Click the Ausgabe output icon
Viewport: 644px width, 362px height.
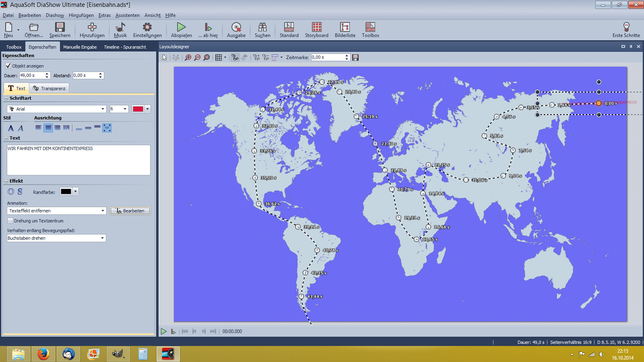(x=236, y=30)
